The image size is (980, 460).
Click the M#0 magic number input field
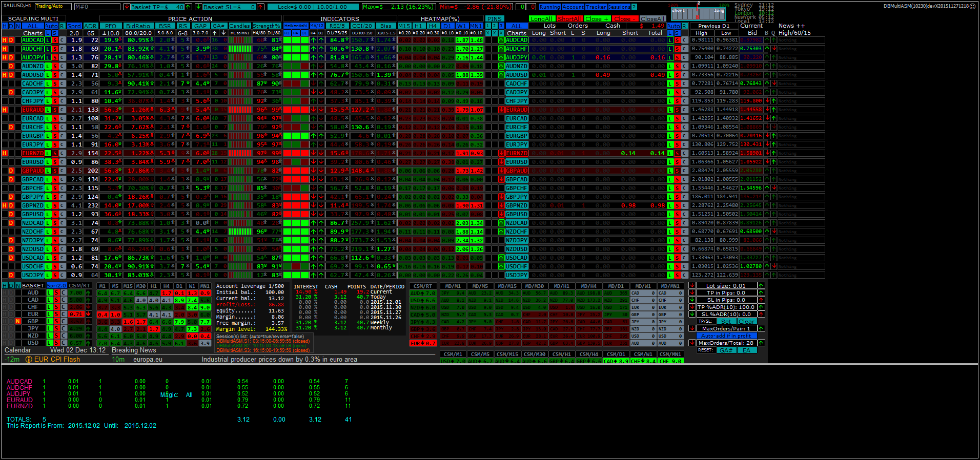(97, 7)
